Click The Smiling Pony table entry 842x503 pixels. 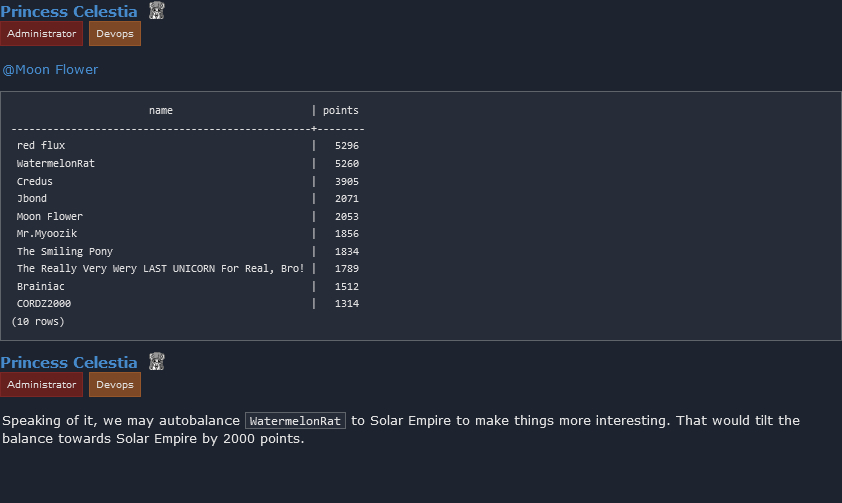[x=65, y=251]
